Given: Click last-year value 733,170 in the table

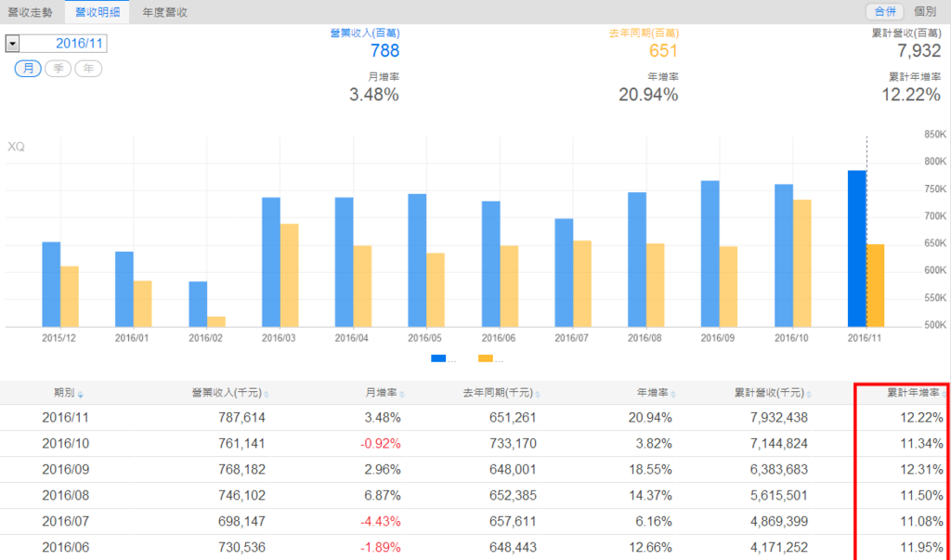Looking at the screenshot, I should (x=513, y=444).
